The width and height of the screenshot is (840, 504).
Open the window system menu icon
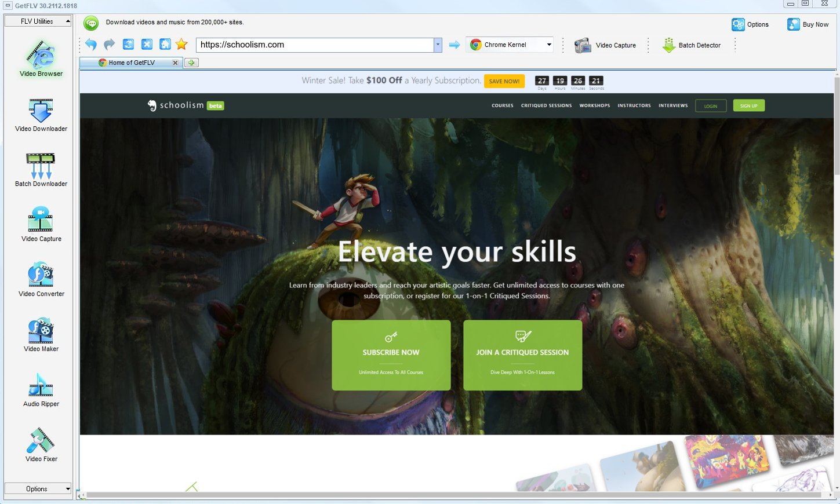[8, 5]
